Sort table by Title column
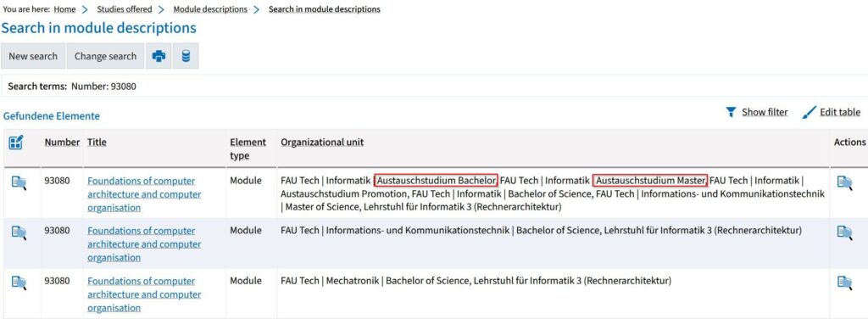 pos(97,143)
